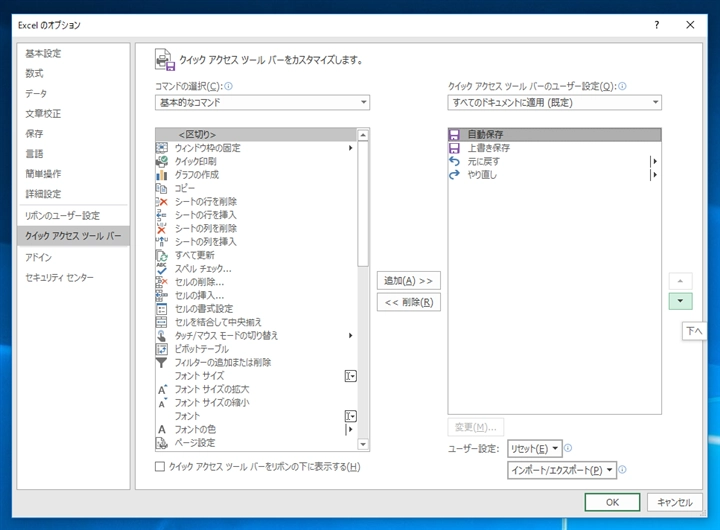
Task: Open the すべてのドキュメントに適用 dropdown
Action: (555, 102)
